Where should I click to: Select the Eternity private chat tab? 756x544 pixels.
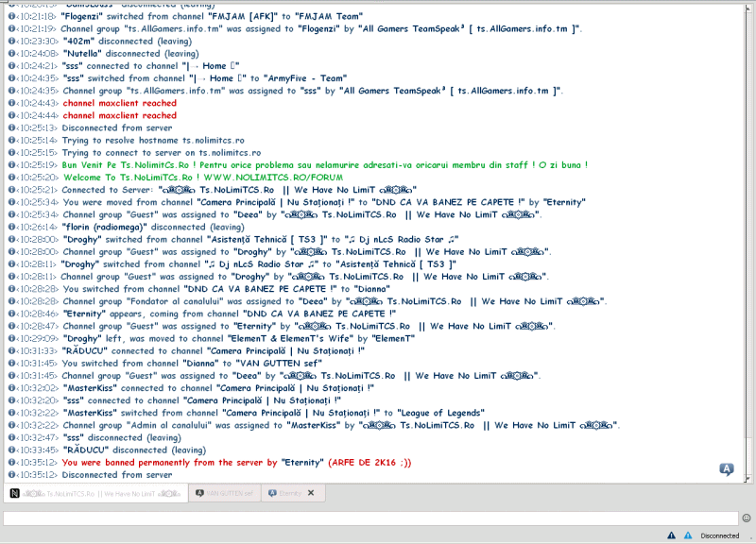pyautogui.click(x=290, y=493)
